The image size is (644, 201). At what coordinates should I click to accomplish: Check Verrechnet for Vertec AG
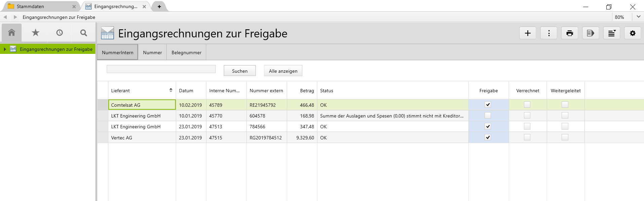[527, 137]
